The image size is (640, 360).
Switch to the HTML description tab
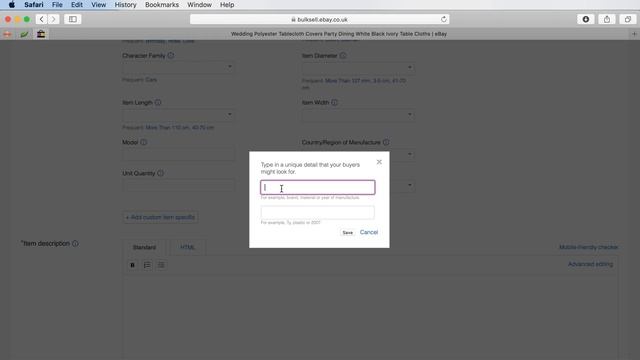click(187, 247)
